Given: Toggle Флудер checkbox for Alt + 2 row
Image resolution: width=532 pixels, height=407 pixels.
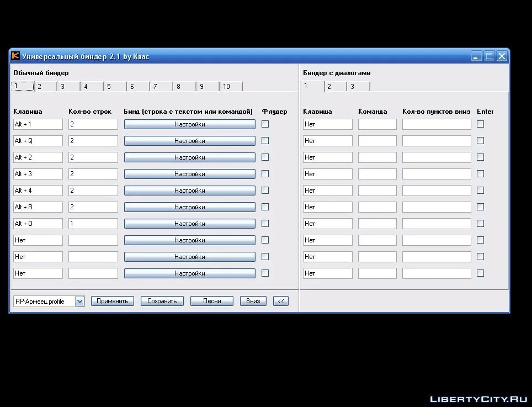Looking at the screenshot, I should [x=265, y=157].
